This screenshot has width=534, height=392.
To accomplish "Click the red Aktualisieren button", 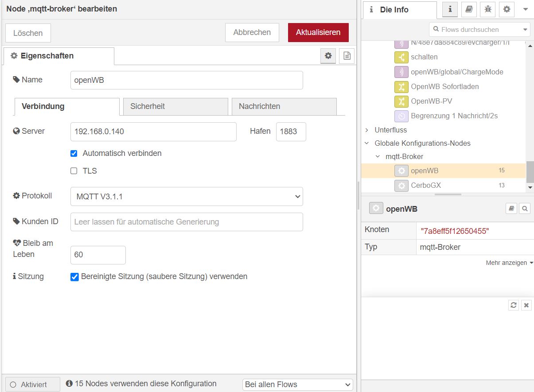I will 318,32.
